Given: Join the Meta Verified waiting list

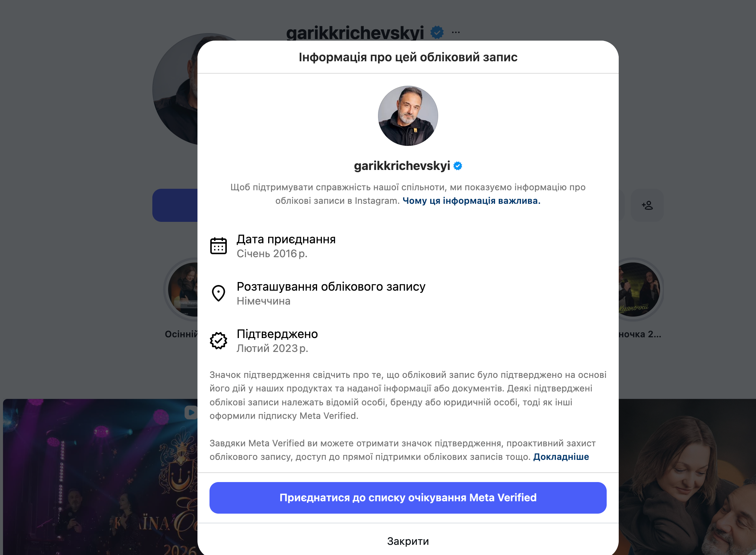Looking at the screenshot, I should click(408, 497).
